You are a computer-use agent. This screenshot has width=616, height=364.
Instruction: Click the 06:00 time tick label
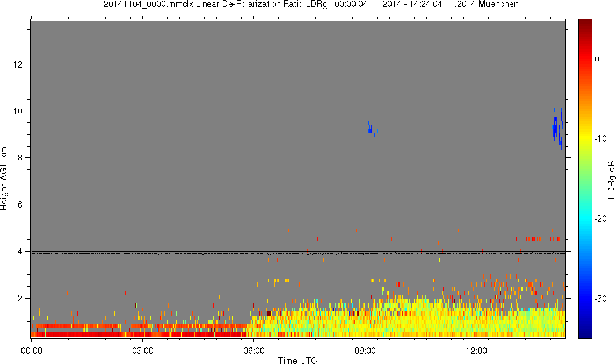(x=254, y=351)
